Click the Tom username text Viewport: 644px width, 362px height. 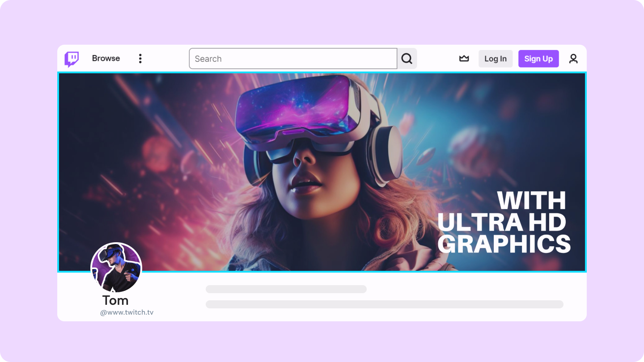tap(115, 300)
